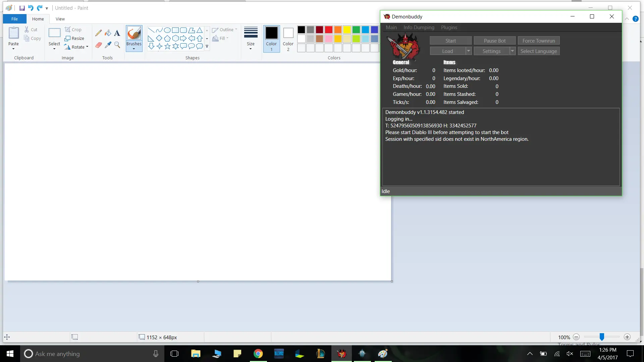
Task: Click the Save icon in title bar
Action: (22, 8)
